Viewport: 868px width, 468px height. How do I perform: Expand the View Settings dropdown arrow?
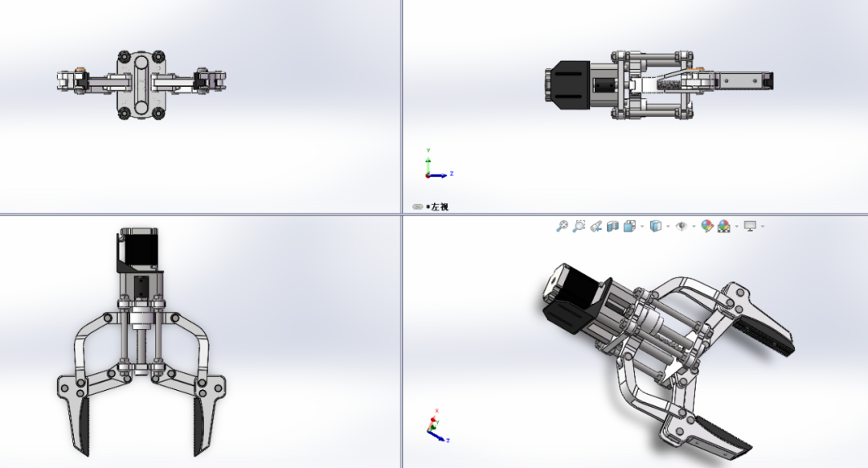(763, 226)
